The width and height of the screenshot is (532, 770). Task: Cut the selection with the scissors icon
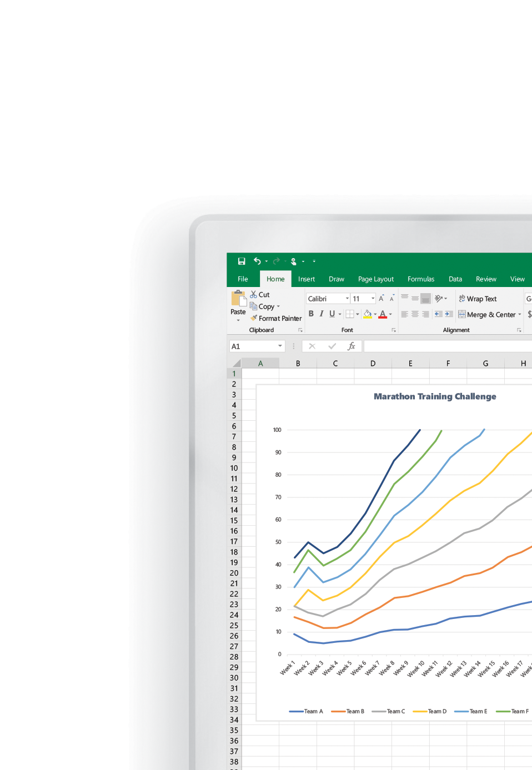pos(254,295)
